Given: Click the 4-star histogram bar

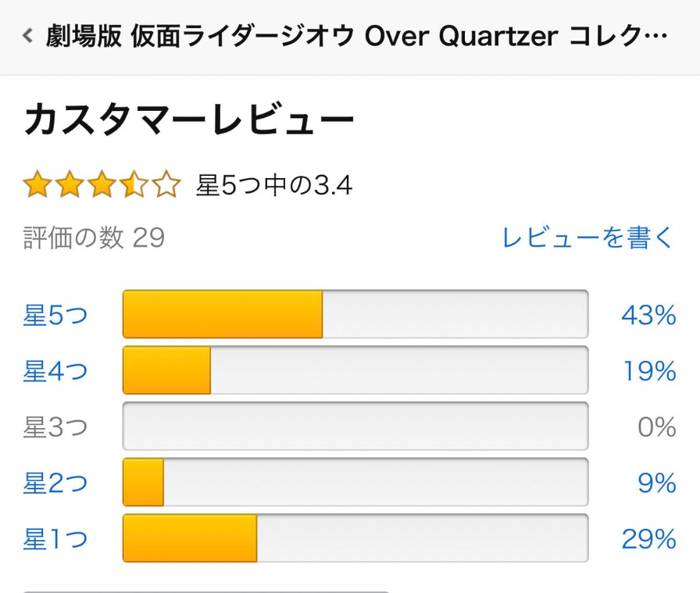Looking at the screenshot, I should (355, 371).
